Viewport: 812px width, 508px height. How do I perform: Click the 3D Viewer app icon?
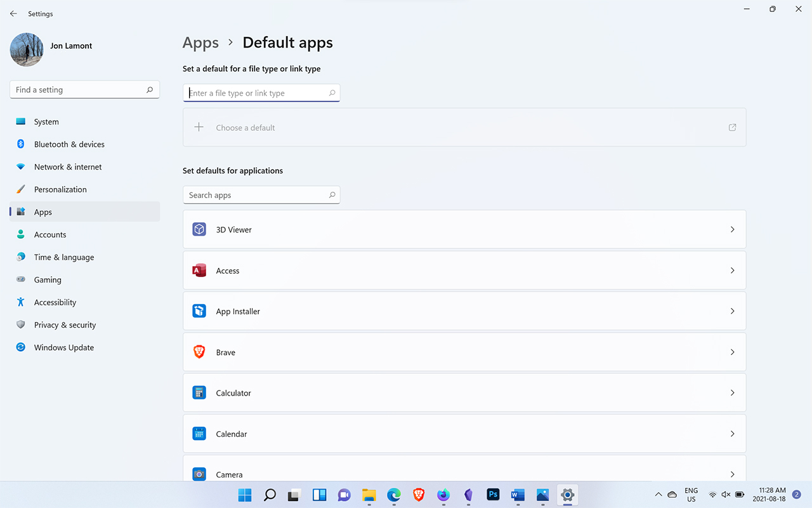[199, 229]
